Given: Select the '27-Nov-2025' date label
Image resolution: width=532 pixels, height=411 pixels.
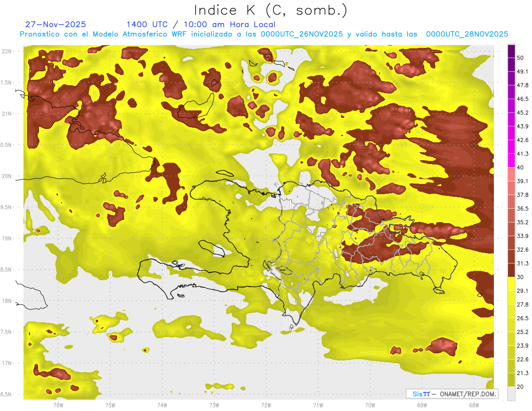Looking at the screenshot, I should click(55, 24).
